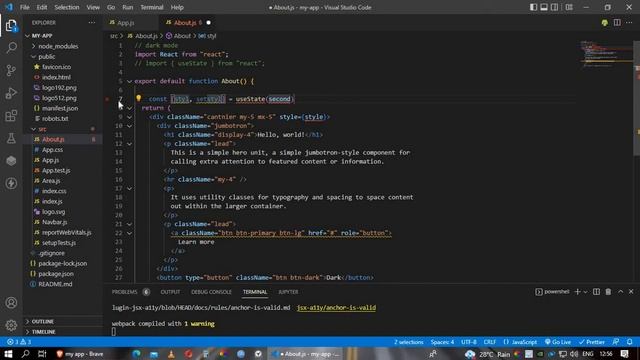Image resolution: width=640 pixels, height=360 pixels.
Task: Open index.html in the public folder
Action: pos(56,77)
